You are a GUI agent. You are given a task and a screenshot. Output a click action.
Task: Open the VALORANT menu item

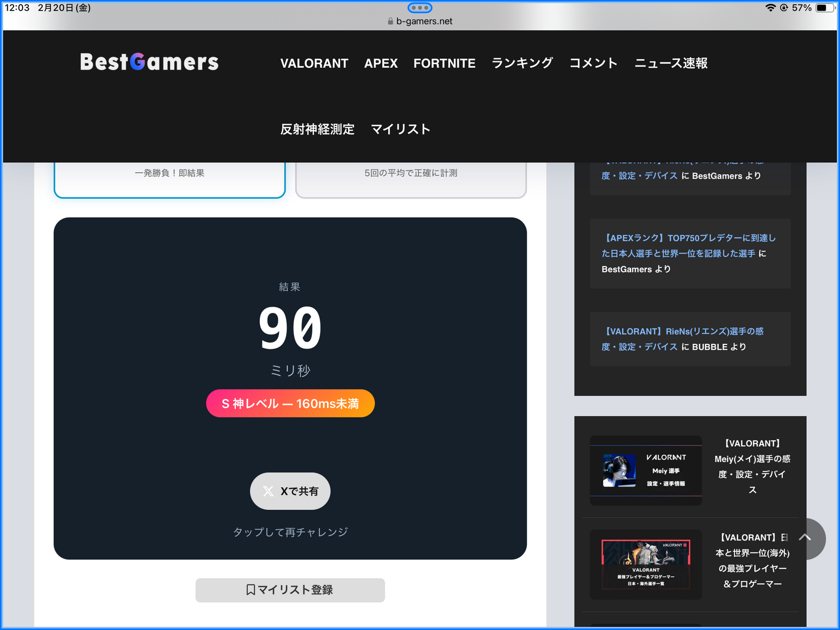tap(314, 64)
